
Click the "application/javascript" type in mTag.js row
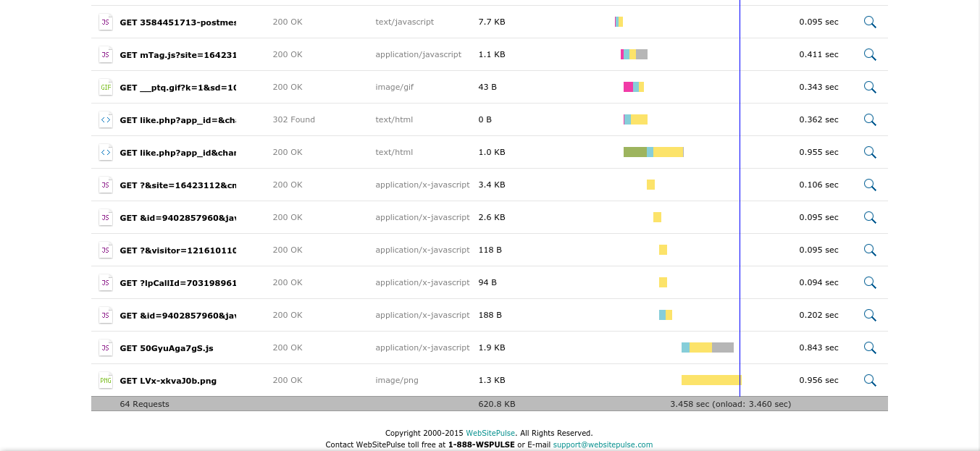(x=418, y=54)
